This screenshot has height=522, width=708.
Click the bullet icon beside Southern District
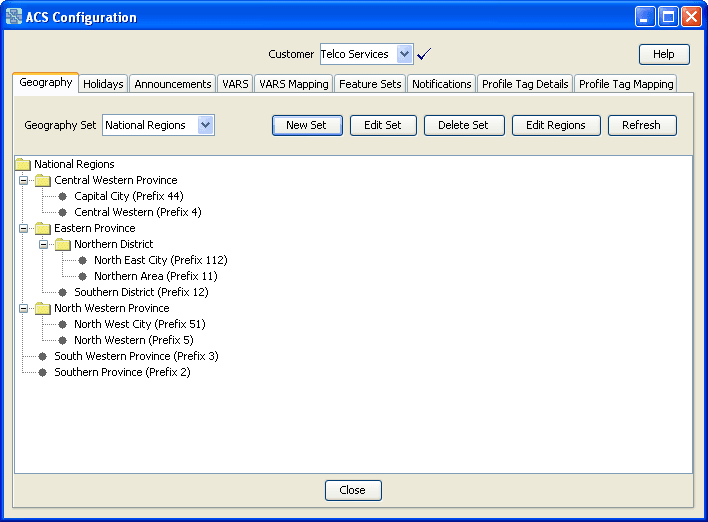coord(62,293)
